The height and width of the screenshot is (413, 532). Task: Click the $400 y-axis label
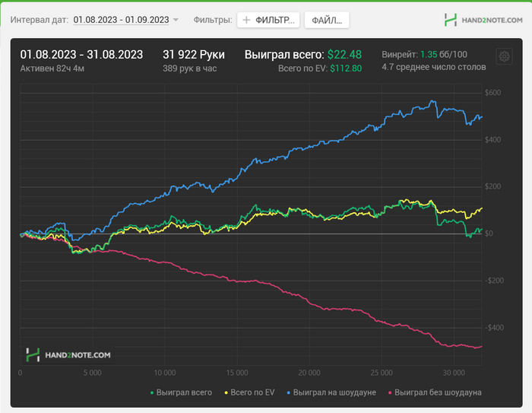[492, 140]
